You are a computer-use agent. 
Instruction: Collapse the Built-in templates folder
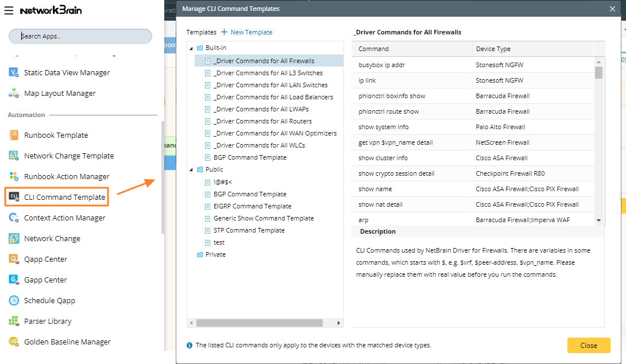click(x=191, y=48)
